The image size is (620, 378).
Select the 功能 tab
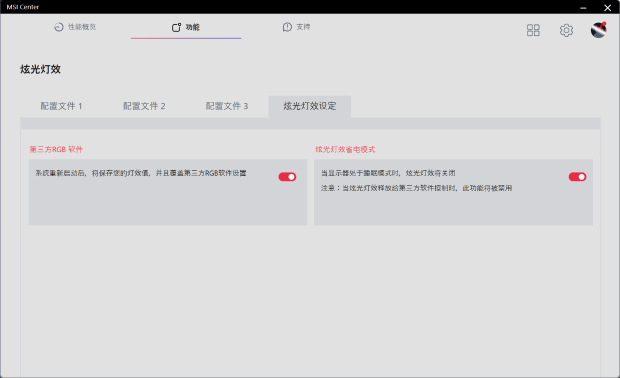coord(186,27)
